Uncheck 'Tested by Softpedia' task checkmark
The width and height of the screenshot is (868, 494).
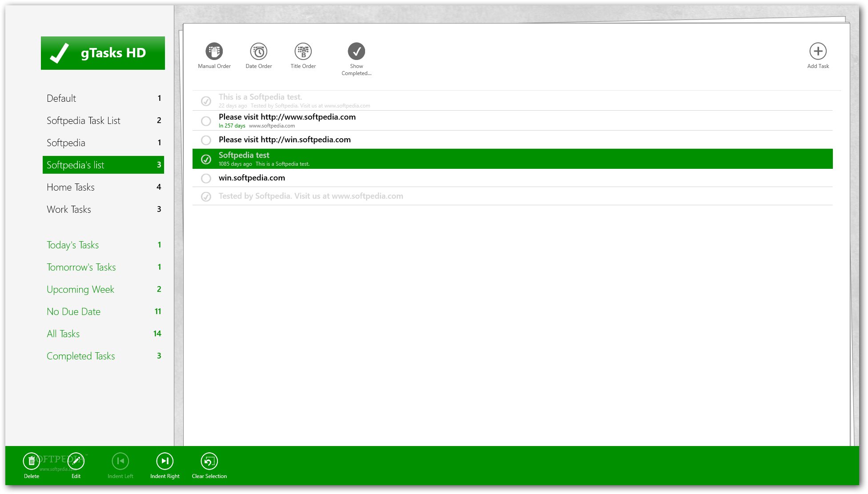206,196
